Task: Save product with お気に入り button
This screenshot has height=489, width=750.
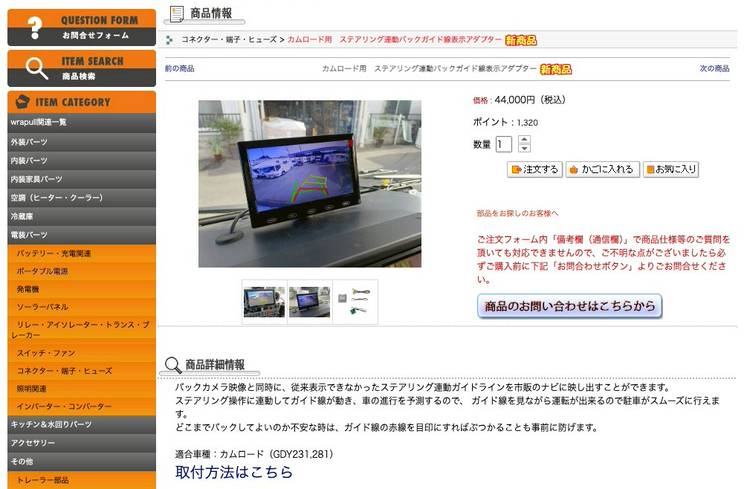Action: pos(670,169)
